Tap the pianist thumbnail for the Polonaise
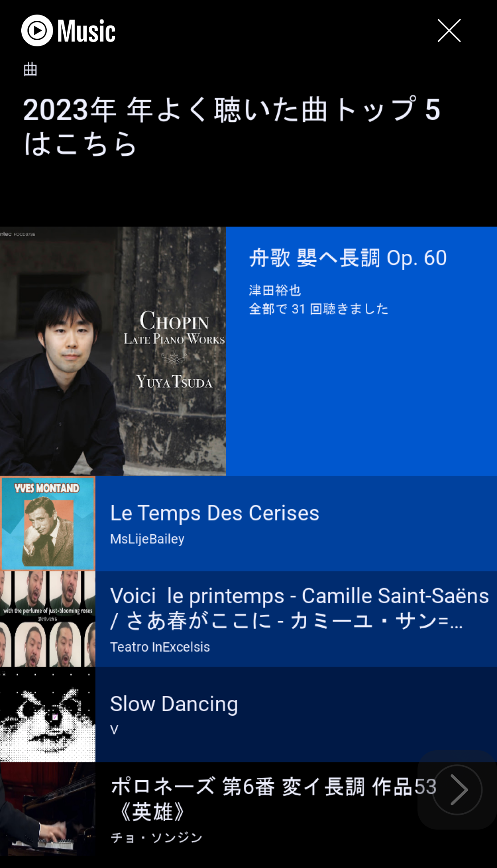497x868 pixels. pyautogui.click(x=48, y=811)
